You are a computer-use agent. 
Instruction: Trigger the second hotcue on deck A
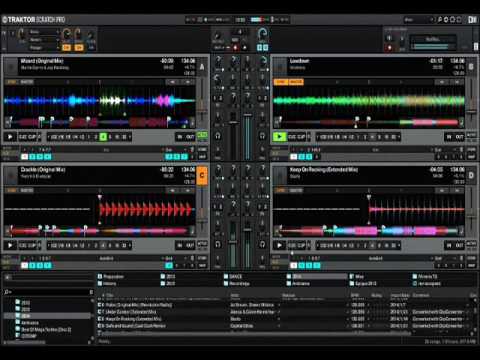[x=32, y=157]
